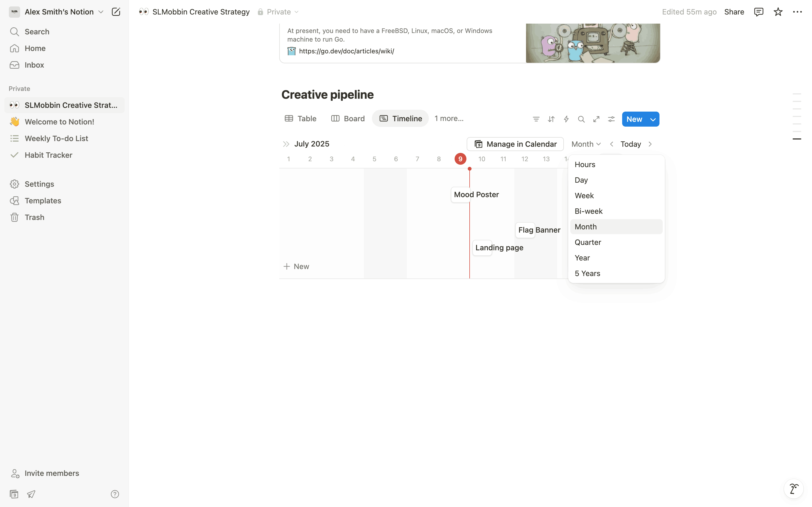
Task: Open database in full page icon
Action: click(596, 119)
